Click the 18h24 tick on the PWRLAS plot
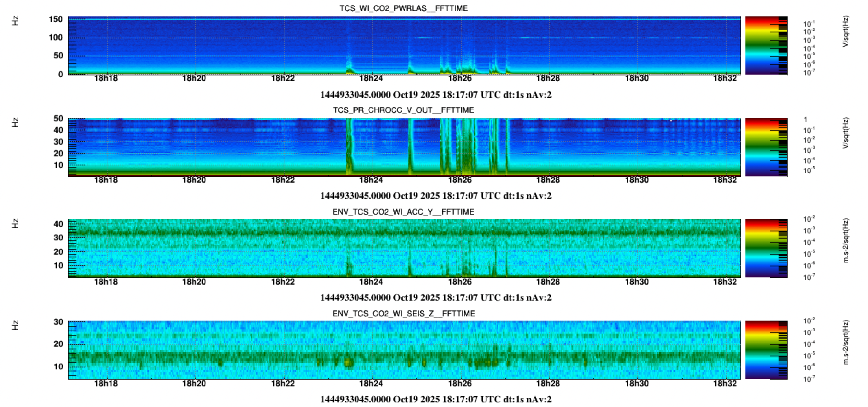 tap(371, 78)
